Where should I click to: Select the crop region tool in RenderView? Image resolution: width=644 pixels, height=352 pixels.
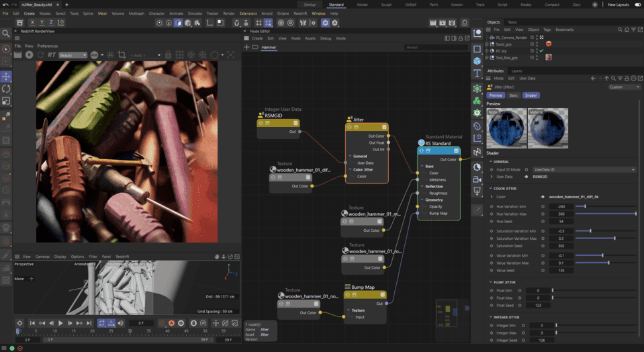122,54
